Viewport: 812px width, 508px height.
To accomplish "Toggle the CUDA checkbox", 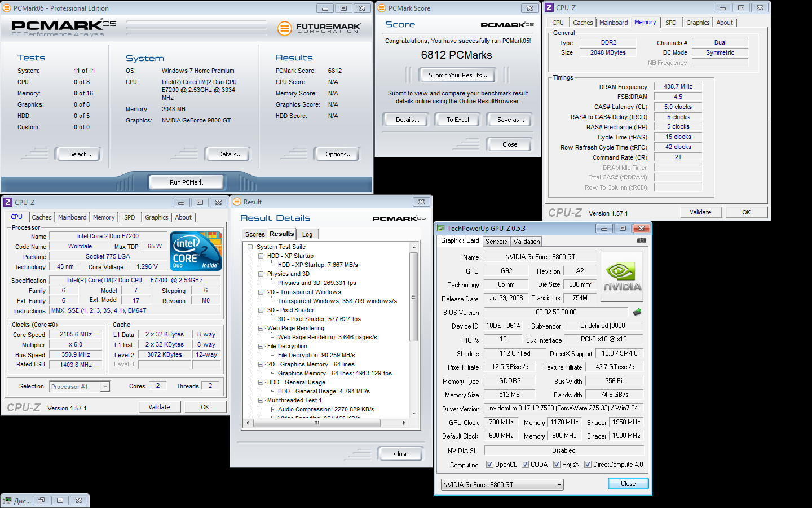I will click(526, 465).
